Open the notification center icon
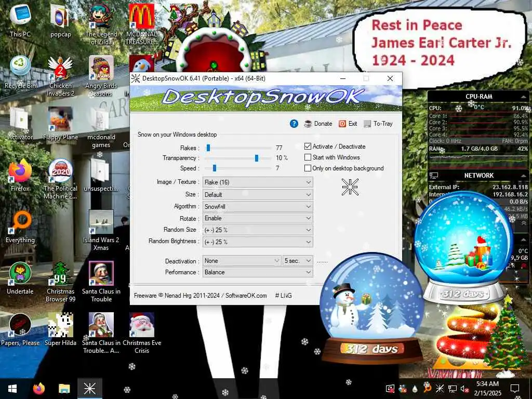Screen dimensions: 532x399 pos(515,389)
